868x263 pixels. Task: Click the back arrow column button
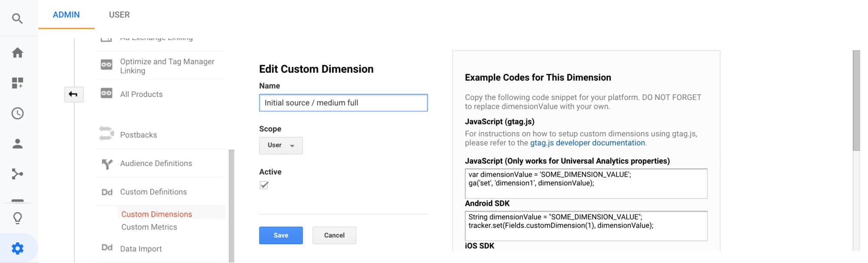click(x=73, y=94)
